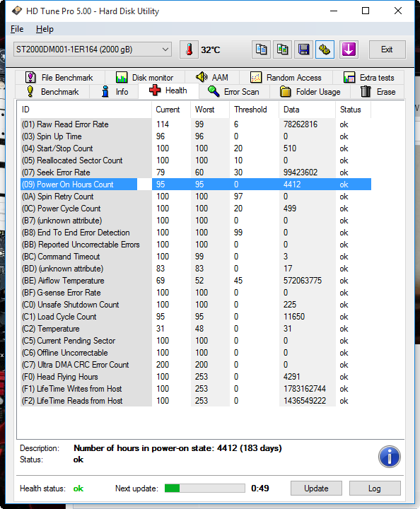
Task: Click the purple down-arrow tray icon
Action: click(349, 49)
